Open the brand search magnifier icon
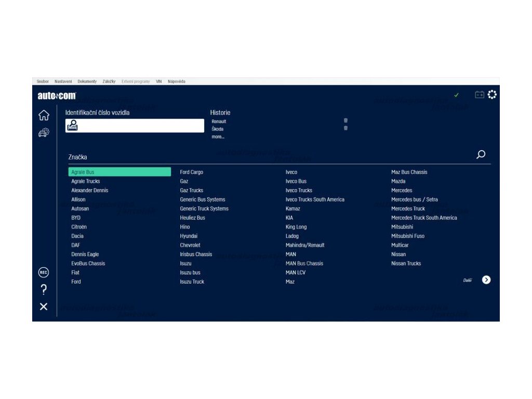The image size is (532, 399). point(481,155)
